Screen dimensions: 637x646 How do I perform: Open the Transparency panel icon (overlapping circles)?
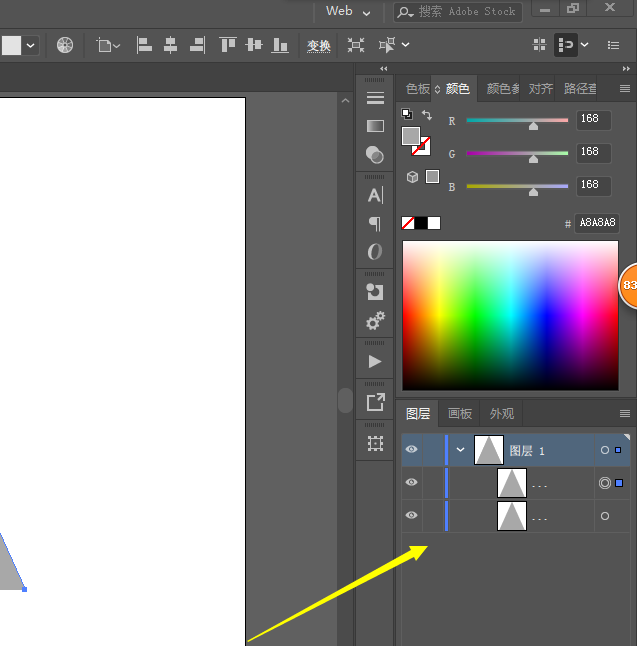(x=375, y=154)
